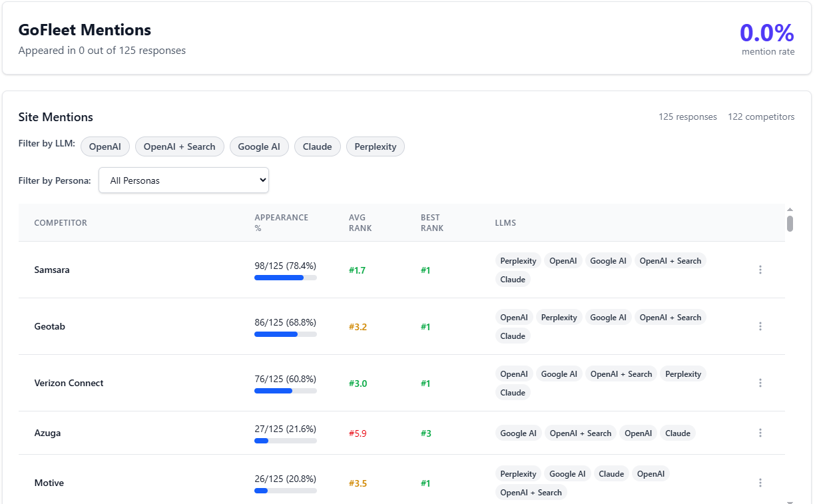
Task: Sort by the Appearance % column header
Action: coord(281,223)
